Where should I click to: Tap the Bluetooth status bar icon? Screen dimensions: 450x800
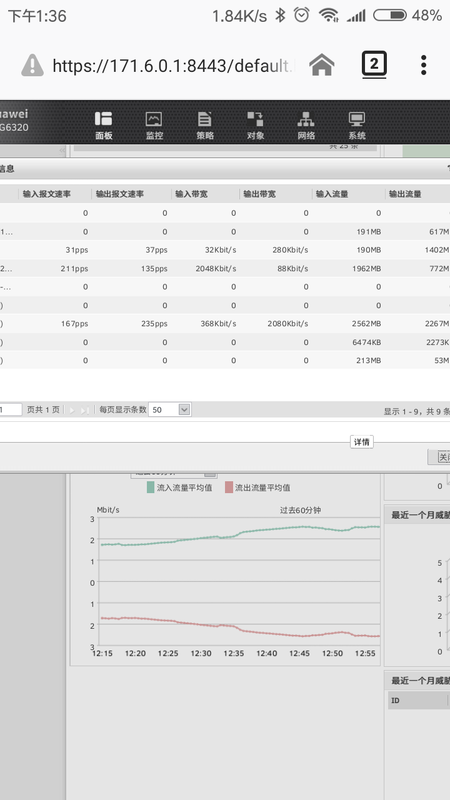tap(280, 15)
